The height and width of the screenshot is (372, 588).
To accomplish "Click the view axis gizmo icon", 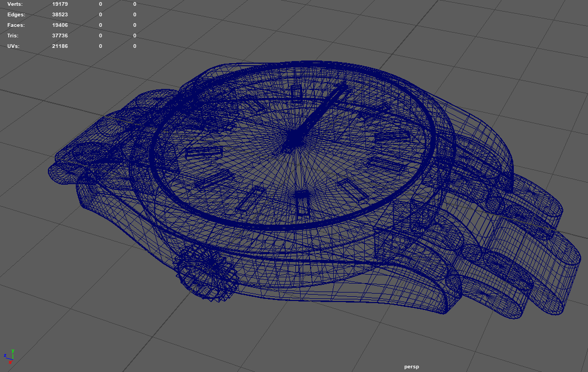I will (x=9, y=356).
